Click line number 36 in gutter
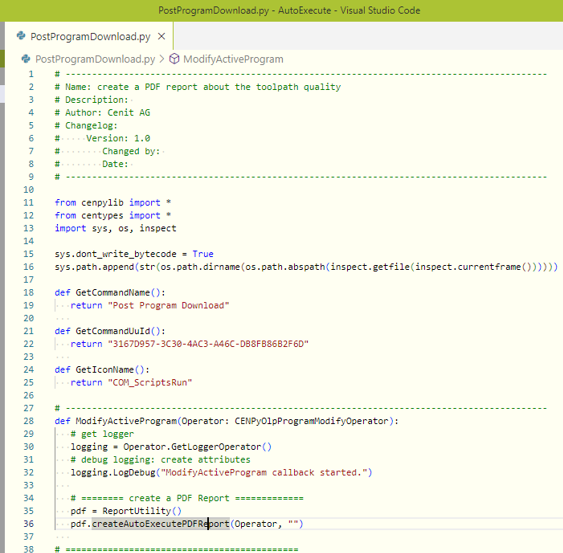The width and height of the screenshot is (563, 553). click(x=29, y=524)
